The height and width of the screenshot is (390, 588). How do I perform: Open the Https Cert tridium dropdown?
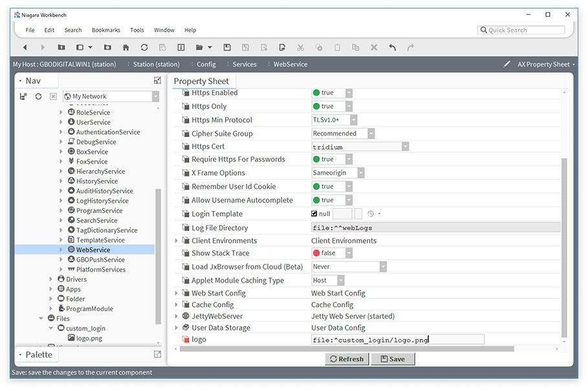(405, 147)
